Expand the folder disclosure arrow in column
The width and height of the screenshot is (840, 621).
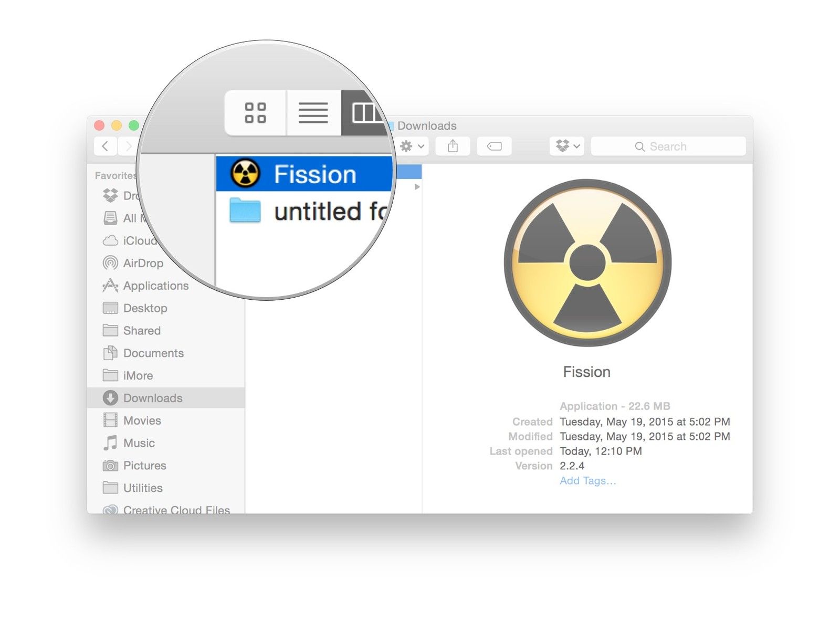[417, 187]
